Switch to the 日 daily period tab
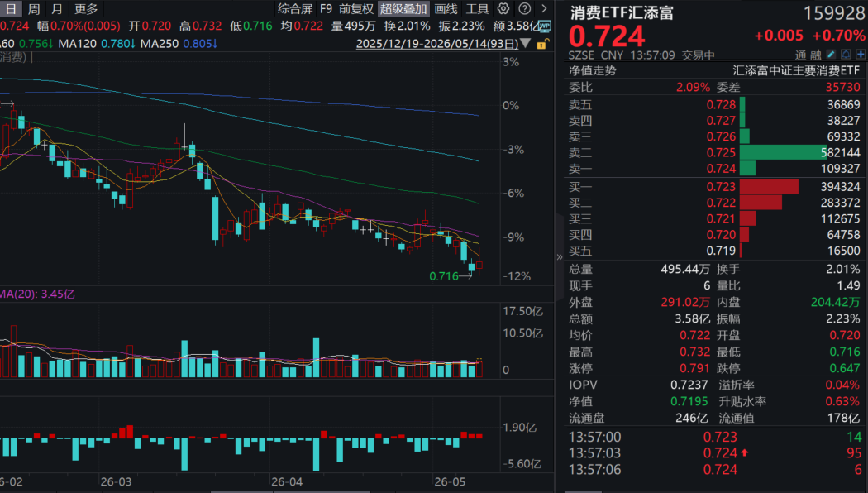The width and height of the screenshot is (868, 493). pos(11,8)
